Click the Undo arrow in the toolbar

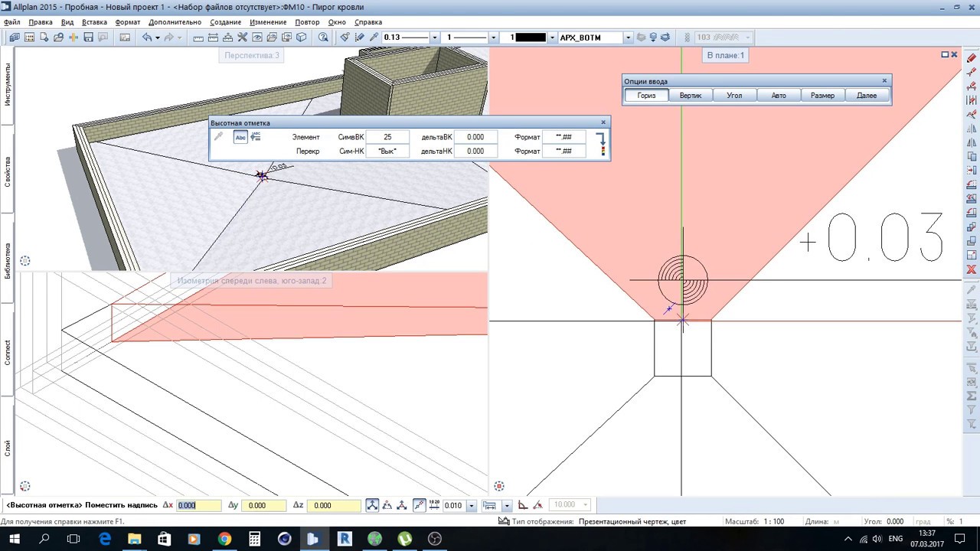click(x=146, y=37)
